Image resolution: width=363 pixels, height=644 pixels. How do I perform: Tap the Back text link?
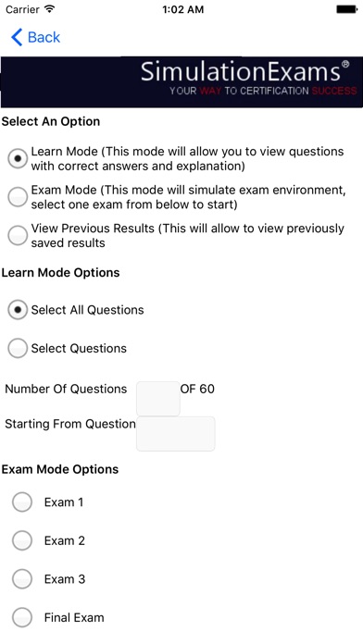tap(44, 37)
